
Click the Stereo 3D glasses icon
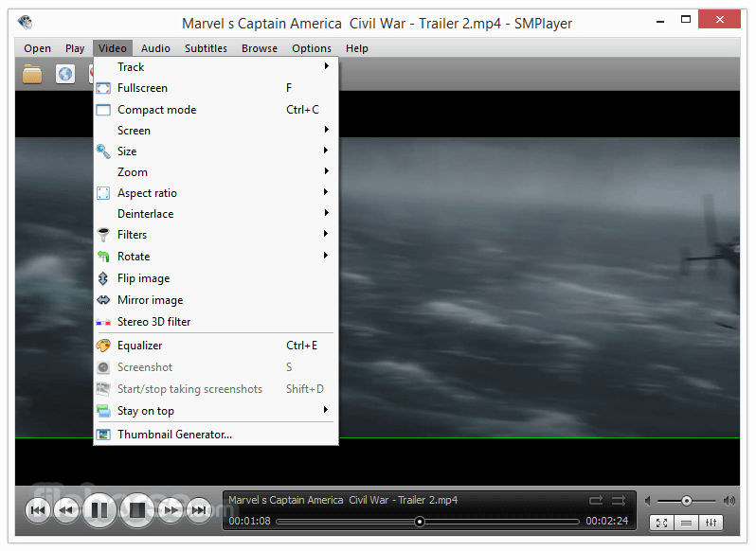click(103, 322)
